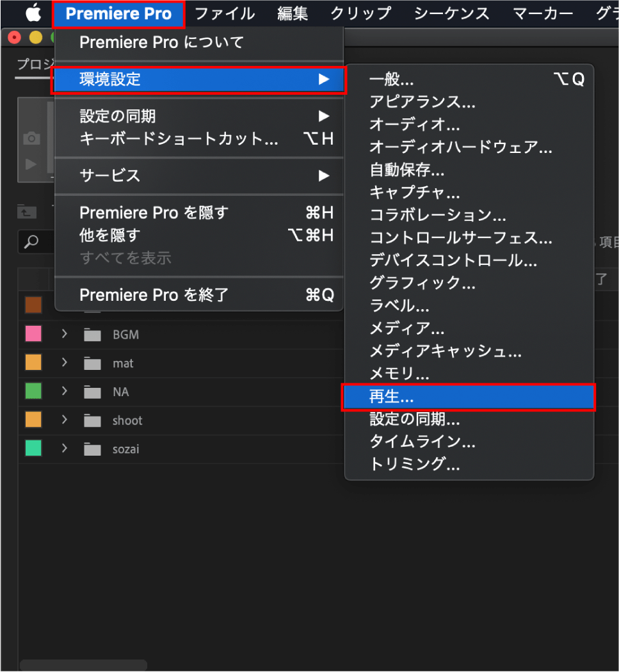Open 一般 preferences
Image resolution: width=619 pixels, height=672 pixels.
pos(469,79)
